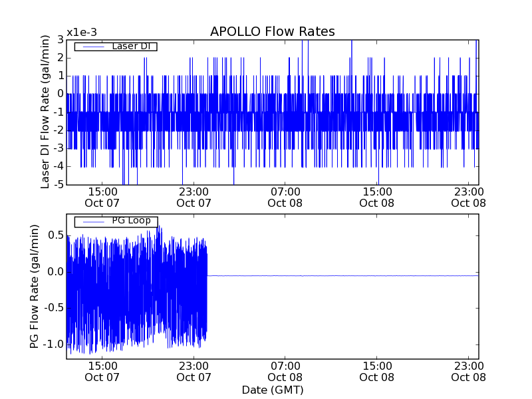Viewport: 532px width, 399px height.
Task: Click bottom plot's 15:00 Oct 08 tick label
Action: 378,371
